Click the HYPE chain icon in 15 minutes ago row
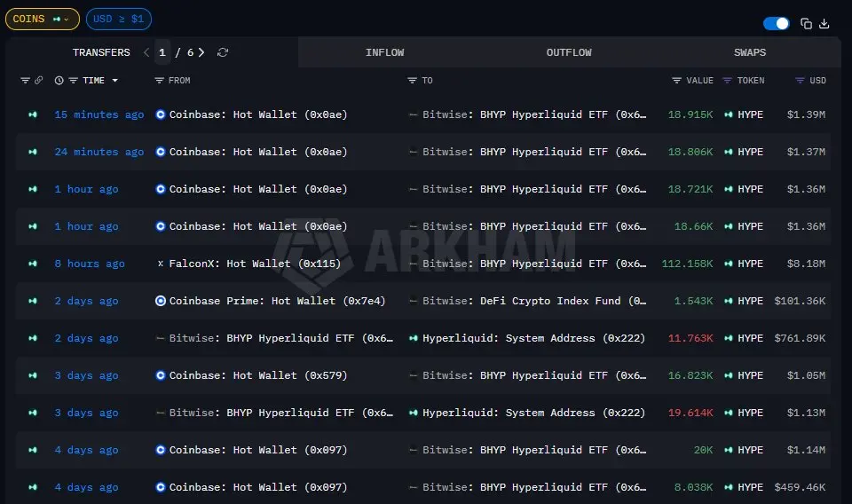The height and width of the screenshot is (504, 852). pyautogui.click(x=33, y=114)
